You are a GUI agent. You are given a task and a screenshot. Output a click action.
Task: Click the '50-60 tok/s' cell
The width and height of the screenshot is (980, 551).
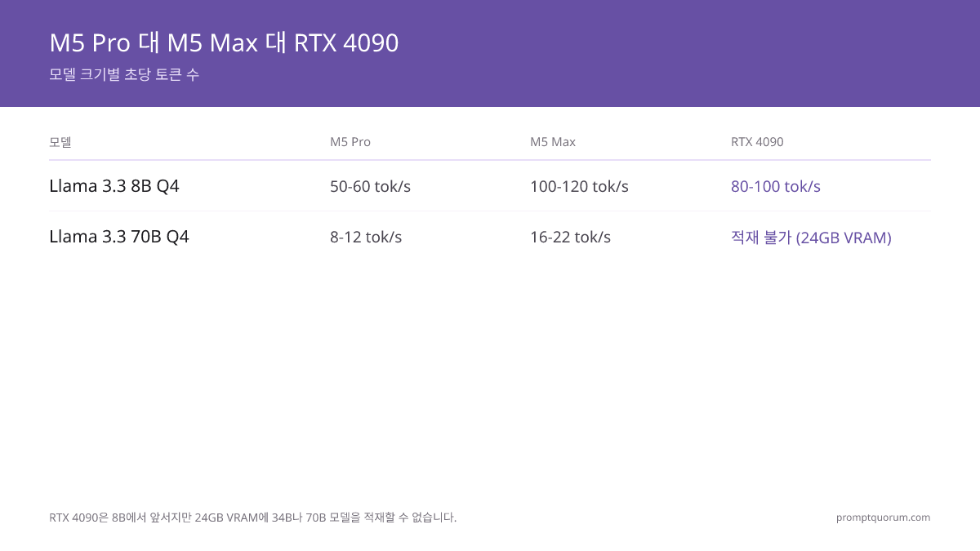point(370,186)
